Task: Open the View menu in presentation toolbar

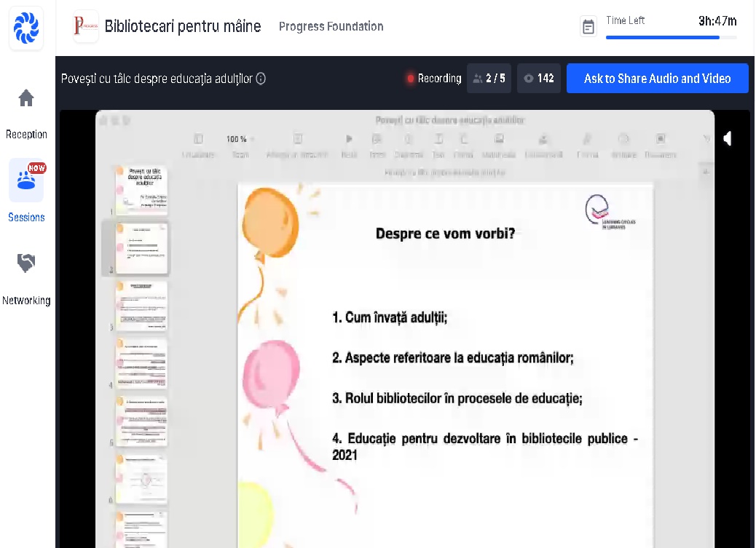Action: [x=198, y=139]
